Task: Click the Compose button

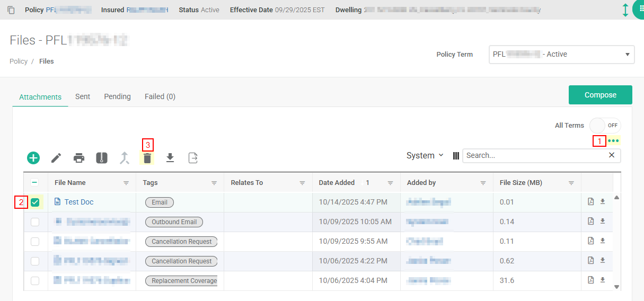Action: click(600, 95)
